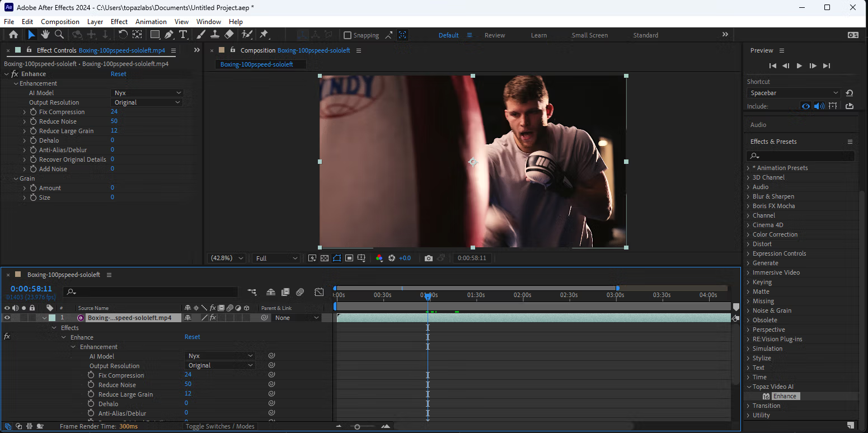Screen dimensions: 868x433
Task: Open the Composition menu
Action: click(x=60, y=21)
